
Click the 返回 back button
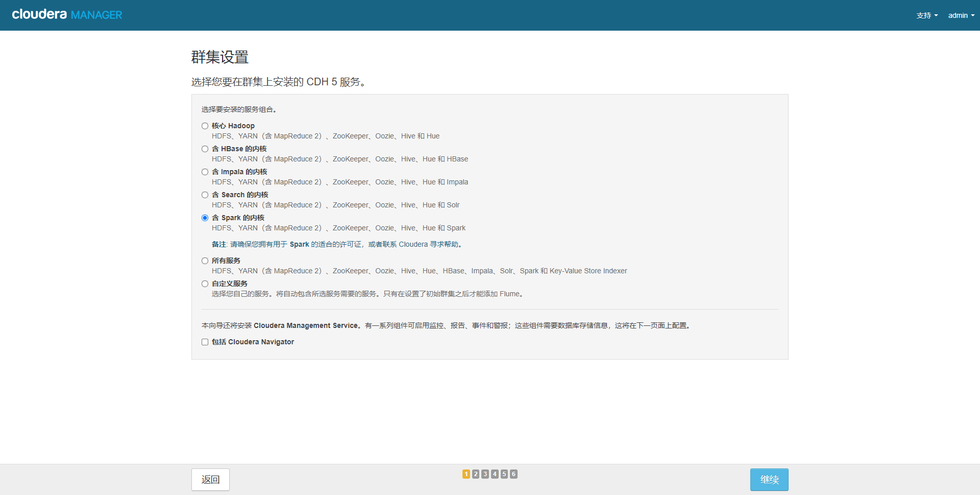[210, 480]
